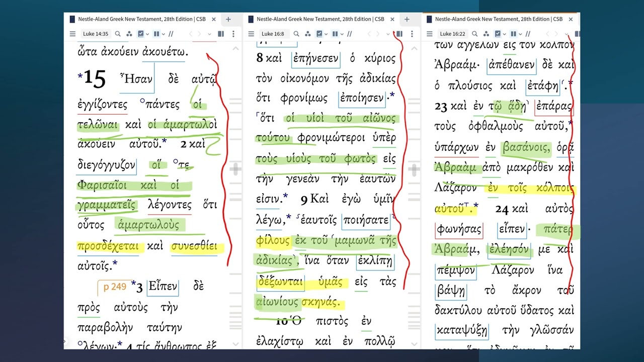Click scroll-up arrow in Luke 16:8 panel
The image size is (644, 362).
414,49
